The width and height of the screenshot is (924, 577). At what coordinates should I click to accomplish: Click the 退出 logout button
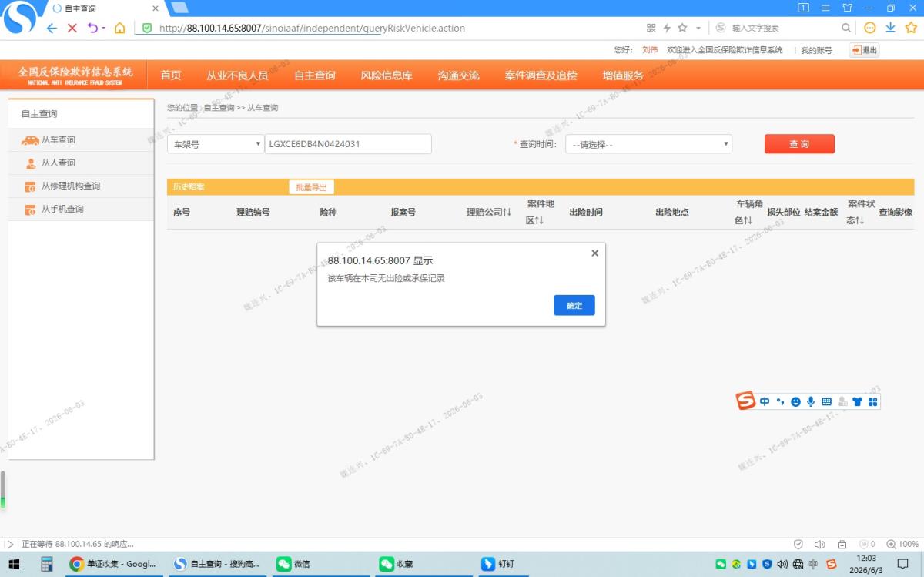[x=864, y=50]
